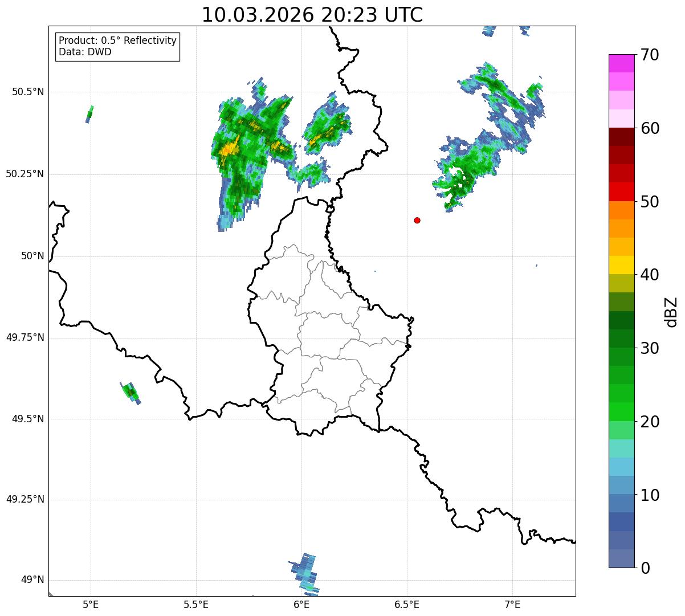The width and height of the screenshot is (685, 616).
Task: Click the dark maroon swatch below 60
Action: point(621,137)
